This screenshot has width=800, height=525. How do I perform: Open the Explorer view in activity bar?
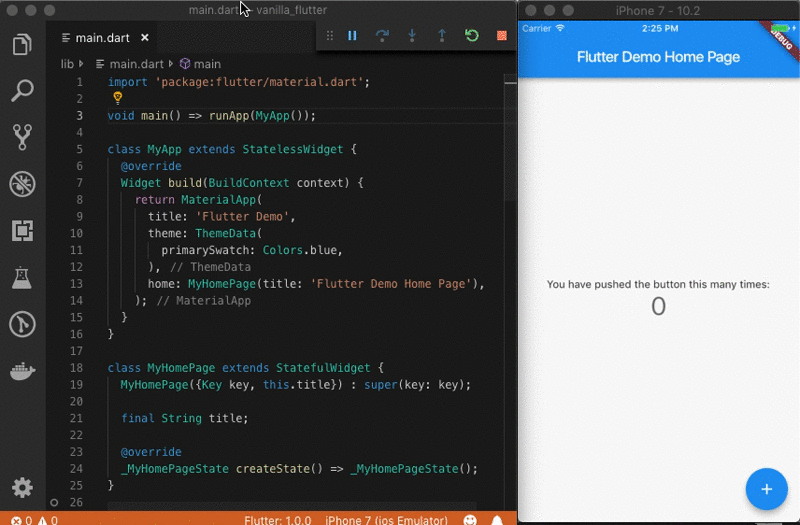click(x=22, y=45)
